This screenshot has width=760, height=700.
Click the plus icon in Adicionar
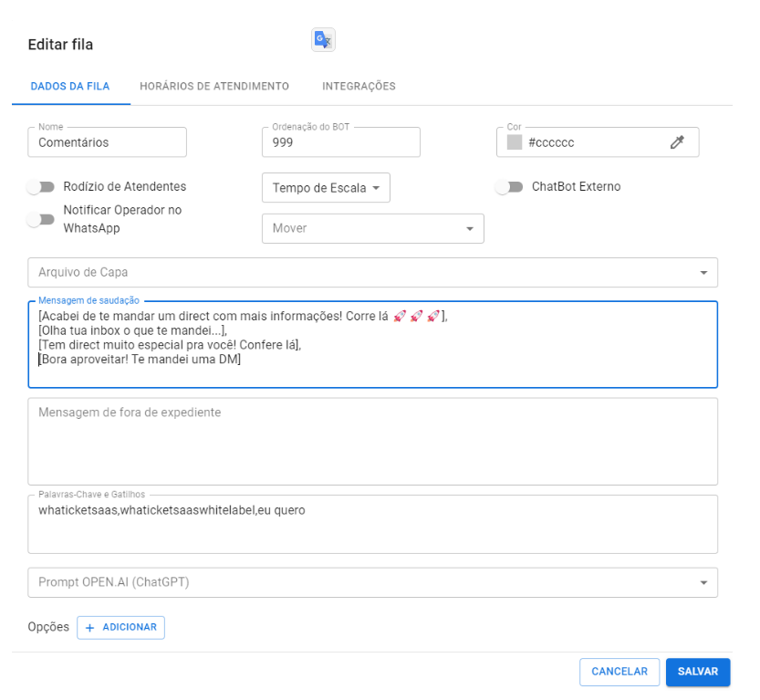[x=90, y=627]
